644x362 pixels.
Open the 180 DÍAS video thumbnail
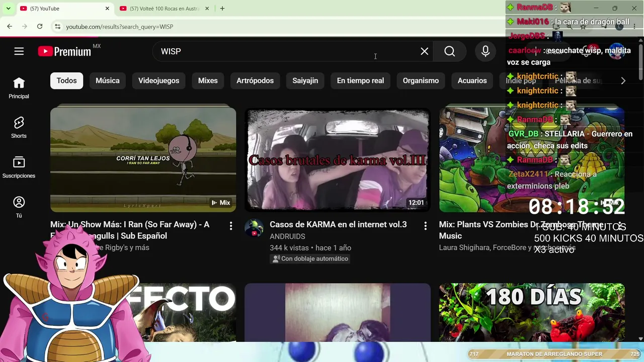pyautogui.click(x=532, y=313)
